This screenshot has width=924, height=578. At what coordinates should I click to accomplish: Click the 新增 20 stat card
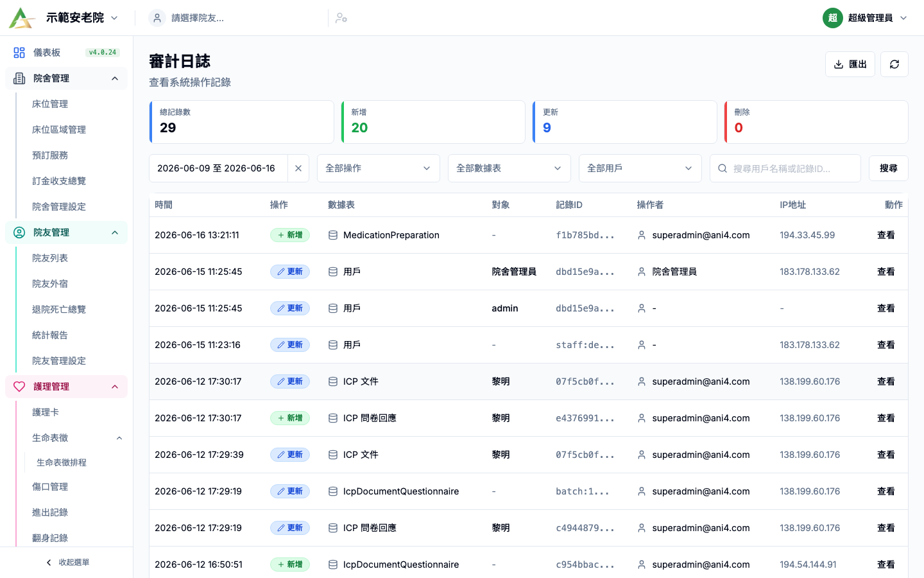pos(433,122)
